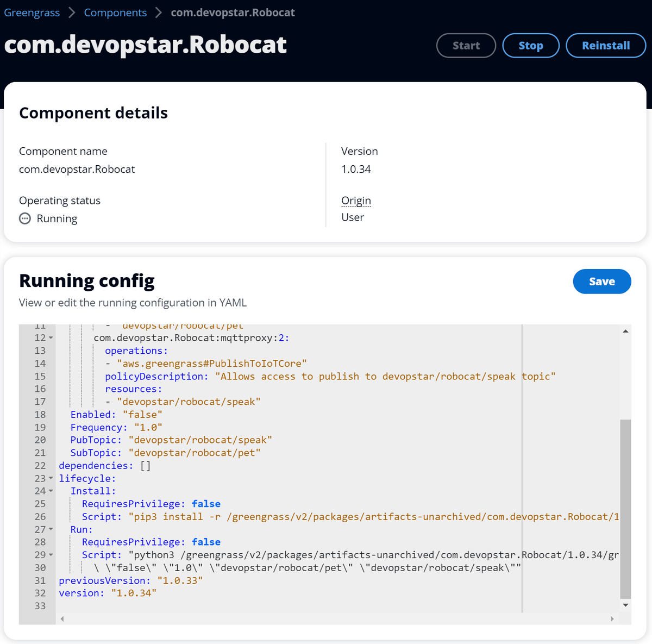The height and width of the screenshot is (644, 652).
Task: Click the up arrow on the editor scrollbar
Action: click(625, 330)
